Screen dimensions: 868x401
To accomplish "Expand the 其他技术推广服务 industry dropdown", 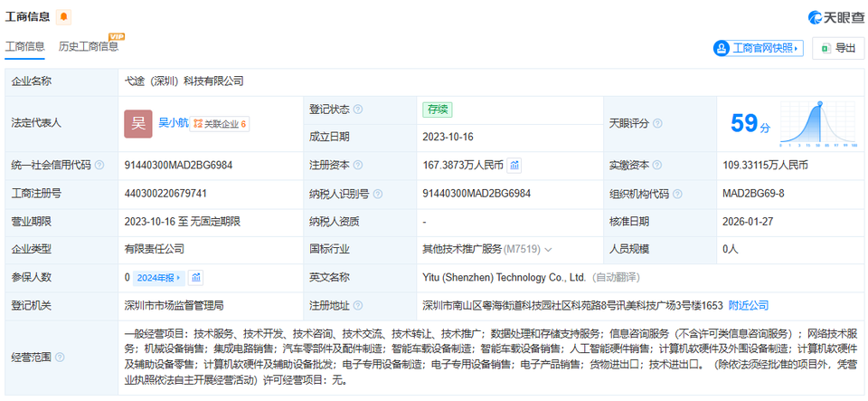I will [x=548, y=249].
